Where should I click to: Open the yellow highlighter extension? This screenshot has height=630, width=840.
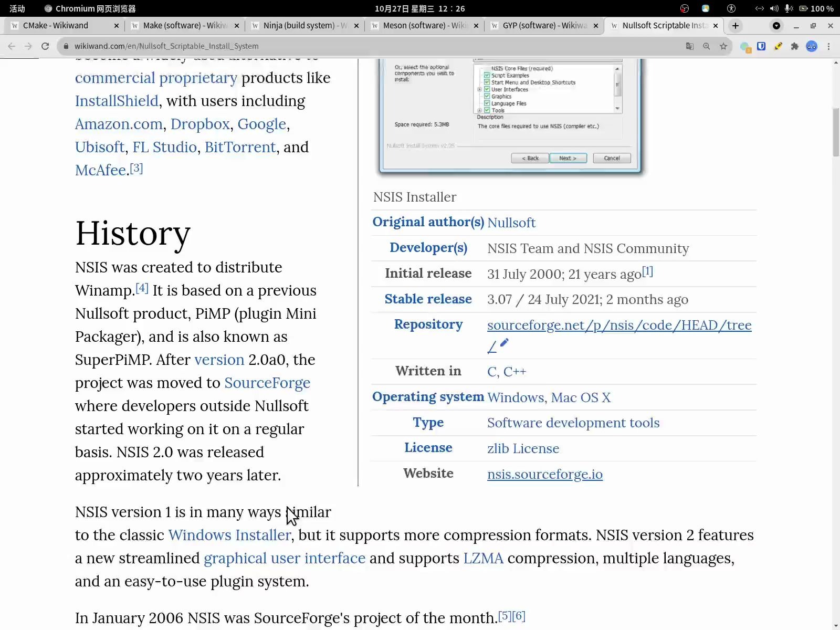point(778,46)
